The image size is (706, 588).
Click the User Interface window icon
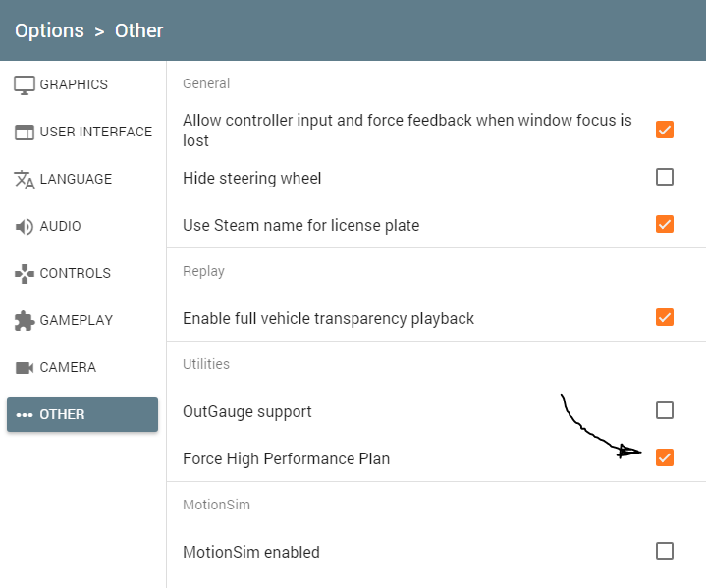point(25,133)
